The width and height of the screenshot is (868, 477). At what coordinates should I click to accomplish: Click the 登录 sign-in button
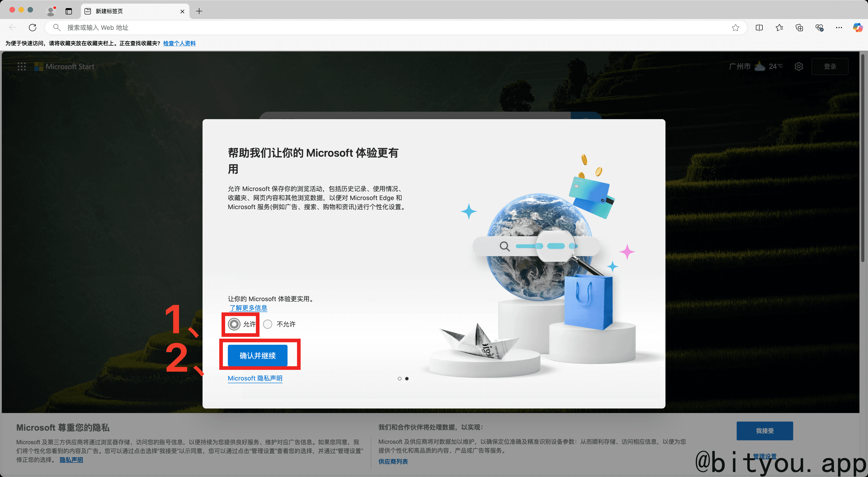[x=830, y=66]
